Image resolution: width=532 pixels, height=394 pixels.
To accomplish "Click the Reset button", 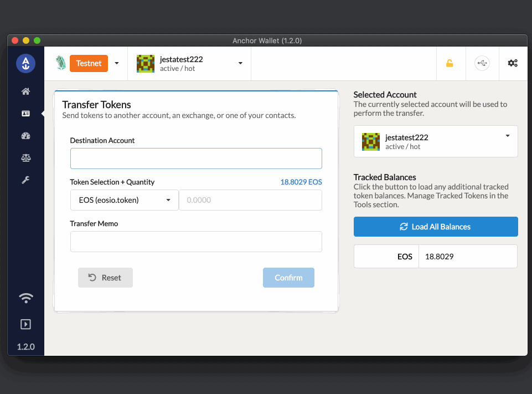I will point(105,278).
